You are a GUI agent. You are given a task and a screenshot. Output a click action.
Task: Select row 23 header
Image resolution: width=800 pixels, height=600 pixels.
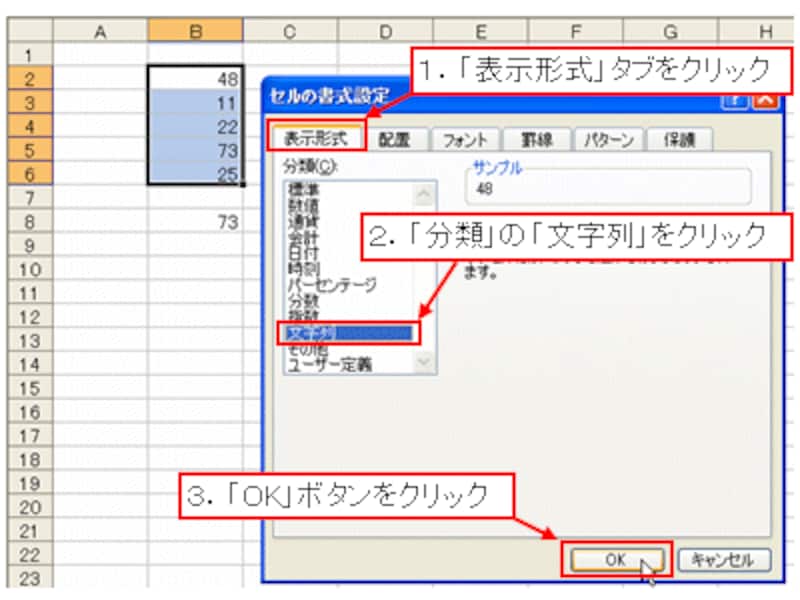30,579
